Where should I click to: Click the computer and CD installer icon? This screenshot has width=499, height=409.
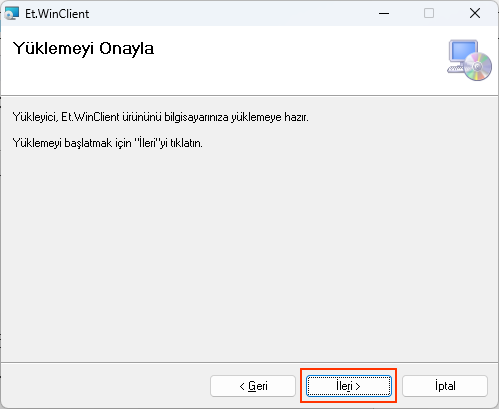tap(469, 60)
